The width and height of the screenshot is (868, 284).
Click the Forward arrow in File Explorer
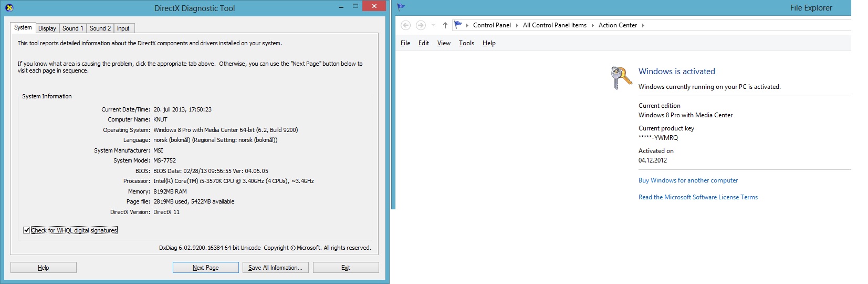(421, 25)
